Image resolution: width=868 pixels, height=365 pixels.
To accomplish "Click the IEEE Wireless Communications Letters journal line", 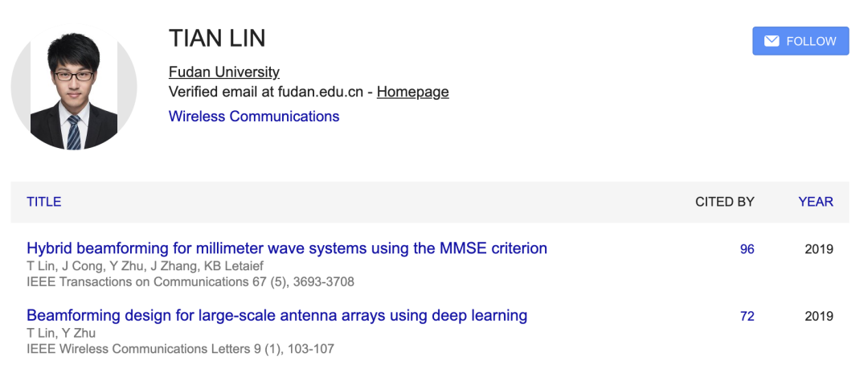I will click(180, 349).
